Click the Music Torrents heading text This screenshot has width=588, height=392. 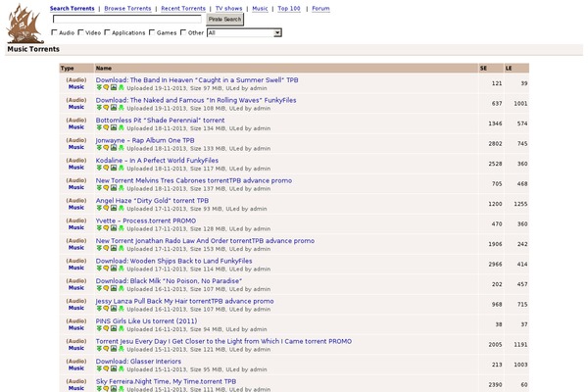coord(33,49)
